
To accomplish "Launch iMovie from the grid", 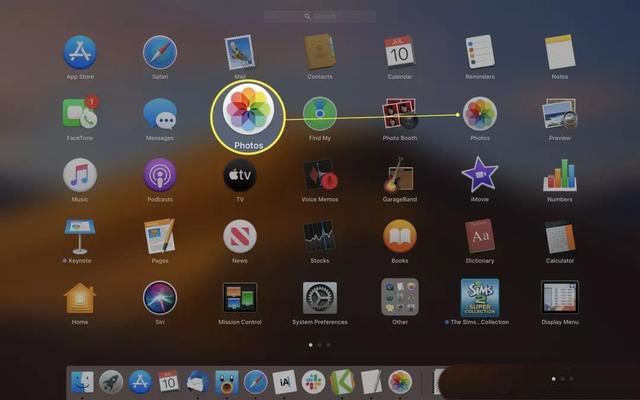I will click(480, 175).
